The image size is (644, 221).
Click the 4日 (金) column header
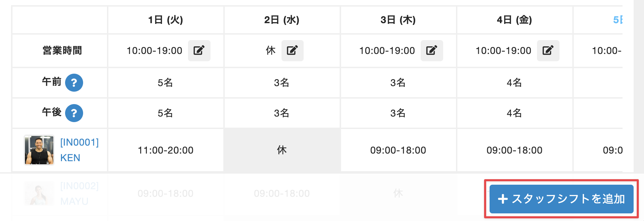coord(515,20)
